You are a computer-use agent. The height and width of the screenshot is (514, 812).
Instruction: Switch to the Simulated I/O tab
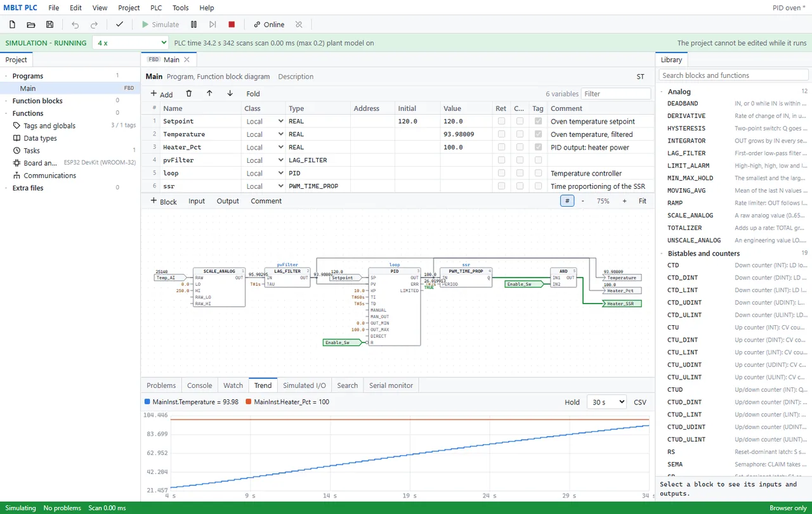304,385
